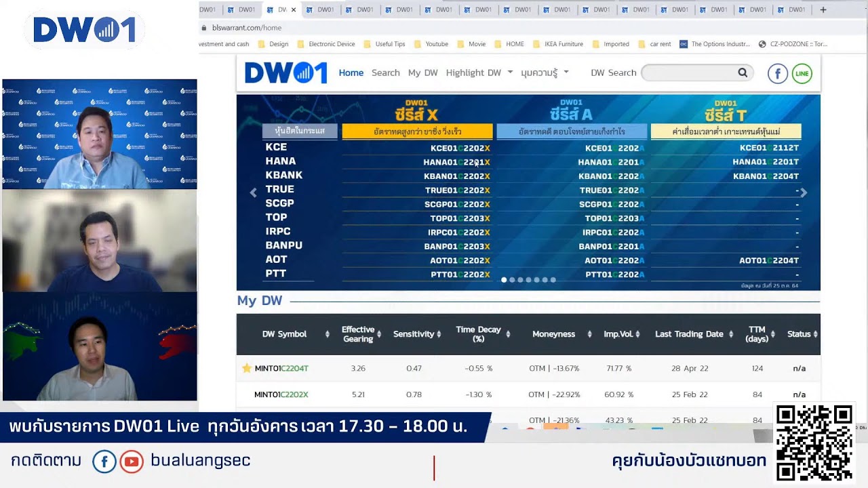Image resolution: width=868 pixels, height=488 pixels.
Task: Click the 71.77 % Imp.Vol. value
Action: tap(619, 369)
